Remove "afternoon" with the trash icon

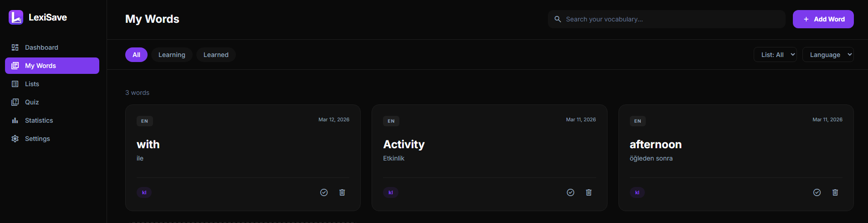pos(835,192)
